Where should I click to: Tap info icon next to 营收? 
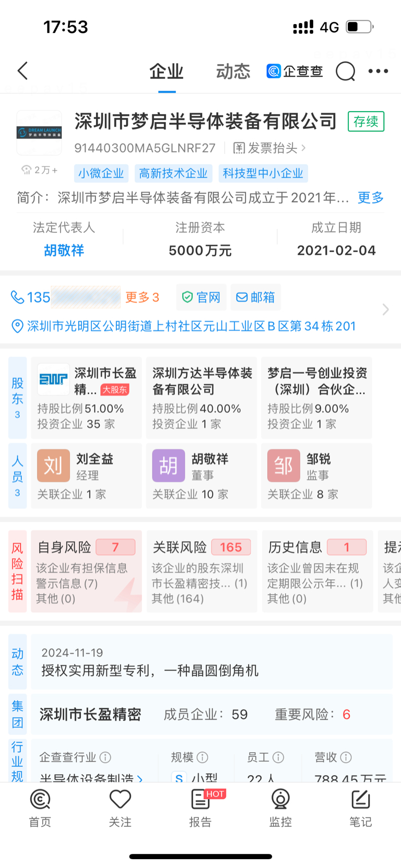pyautogui.click(x=346, y=757)
